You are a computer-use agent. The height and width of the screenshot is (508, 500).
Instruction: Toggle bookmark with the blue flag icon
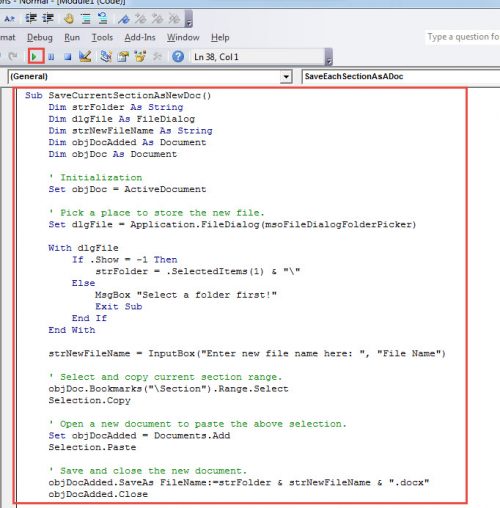[x=124, y=19]
